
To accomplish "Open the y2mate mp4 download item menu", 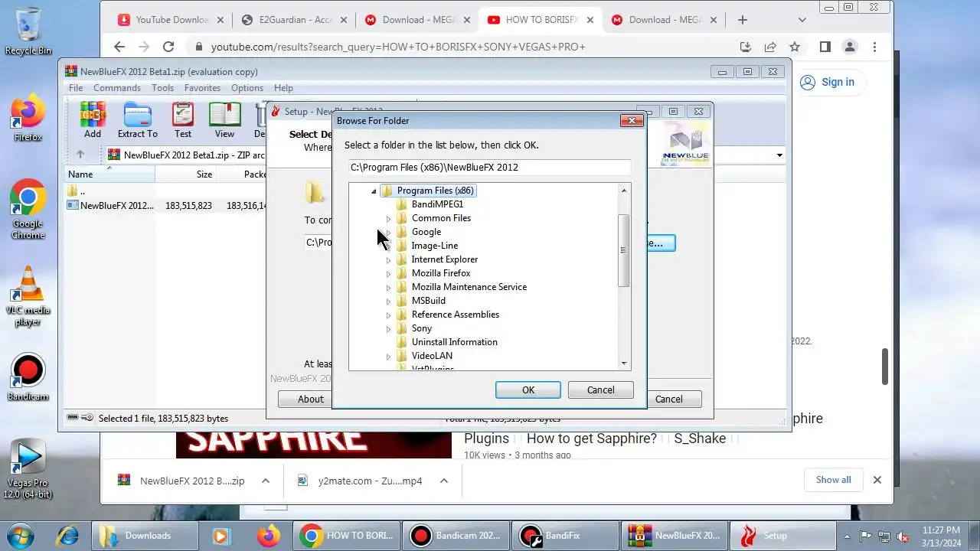I will (x=443, y=481).
